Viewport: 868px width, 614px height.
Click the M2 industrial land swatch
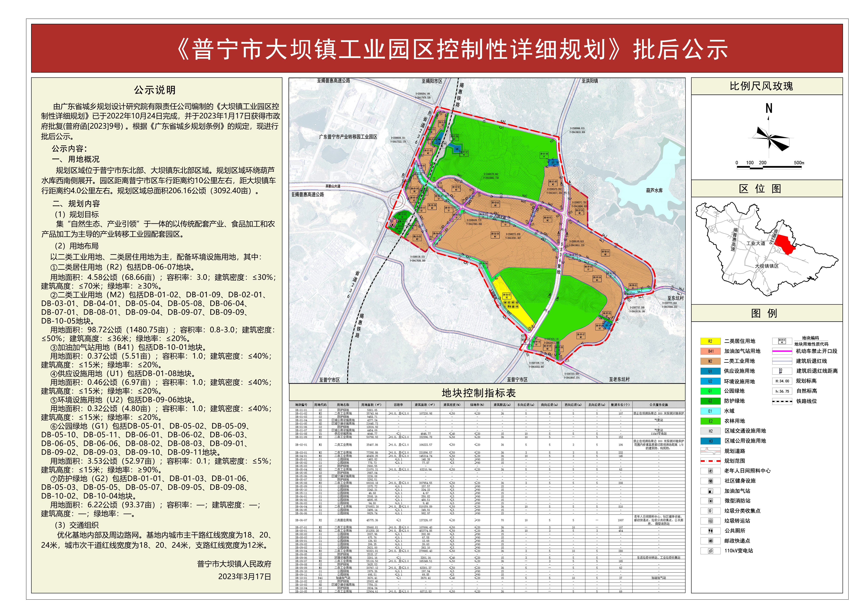click(710, 361)
